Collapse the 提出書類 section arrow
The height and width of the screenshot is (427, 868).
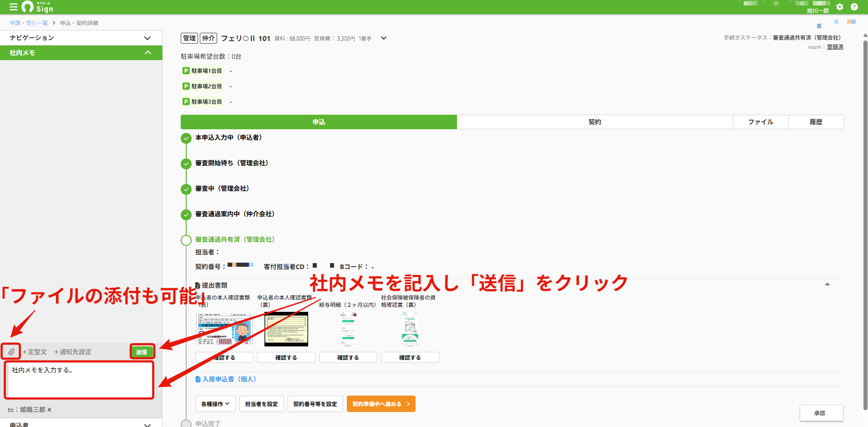827,285
